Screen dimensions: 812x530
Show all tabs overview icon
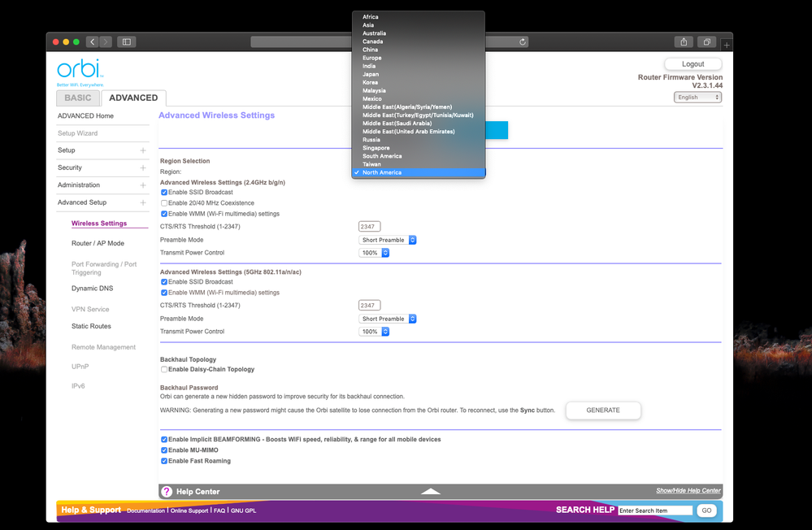click(706, 41)
